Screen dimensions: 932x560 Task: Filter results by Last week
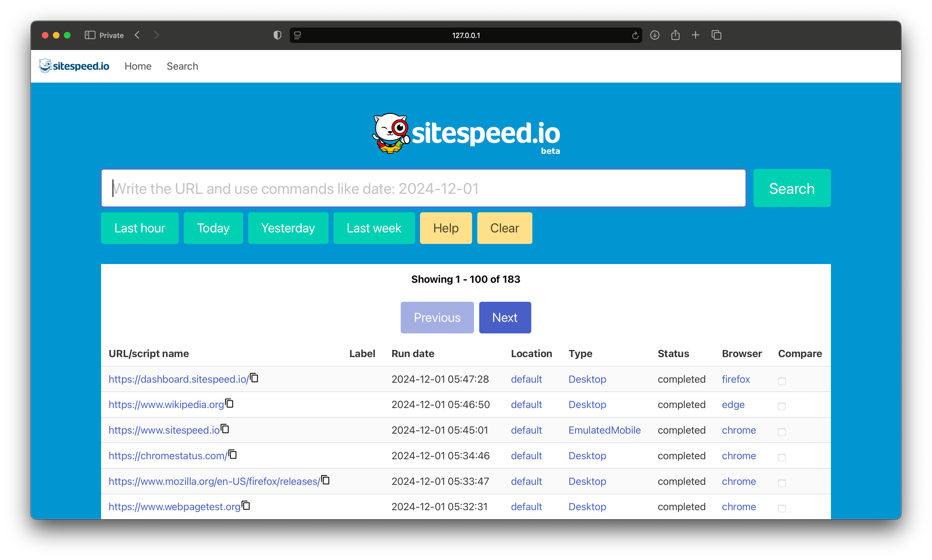tap(374, 228)
